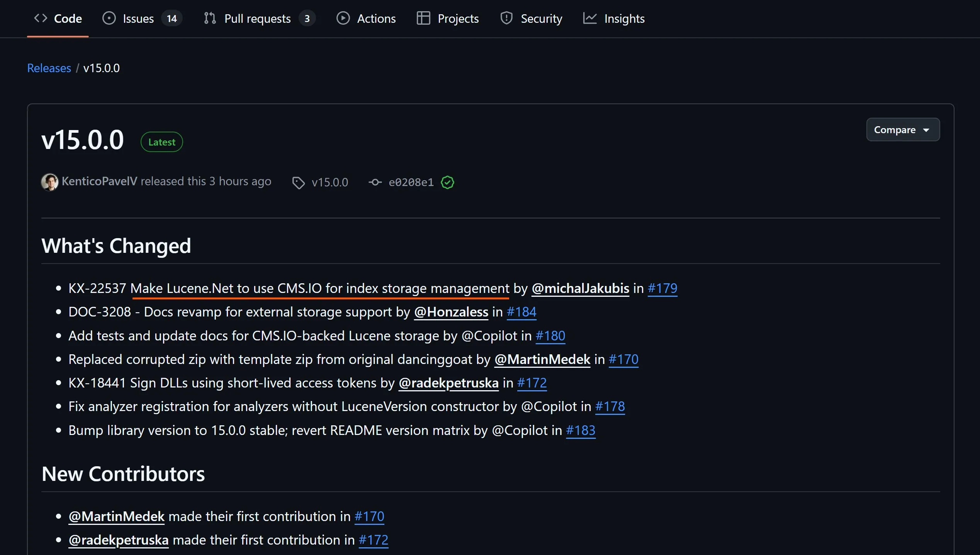Click the Code tab angle-brackets icon
The image size is (980, 555).
point(41,18)
